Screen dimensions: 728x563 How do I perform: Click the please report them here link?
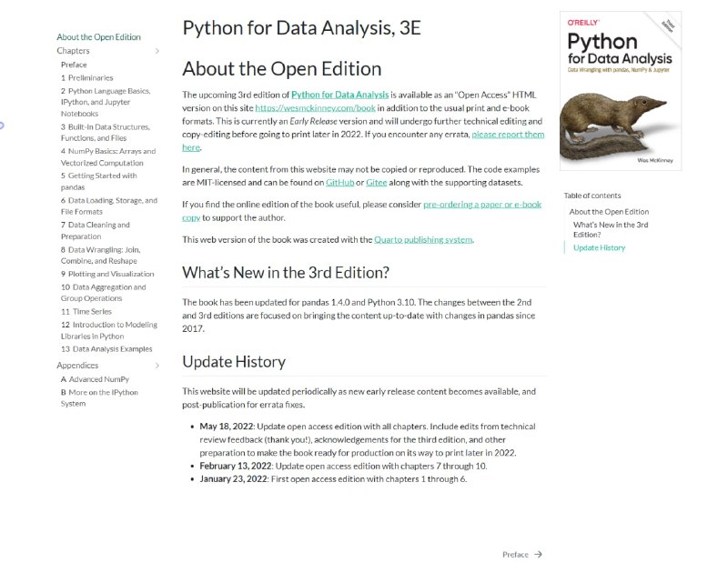[x=508, y=134]
